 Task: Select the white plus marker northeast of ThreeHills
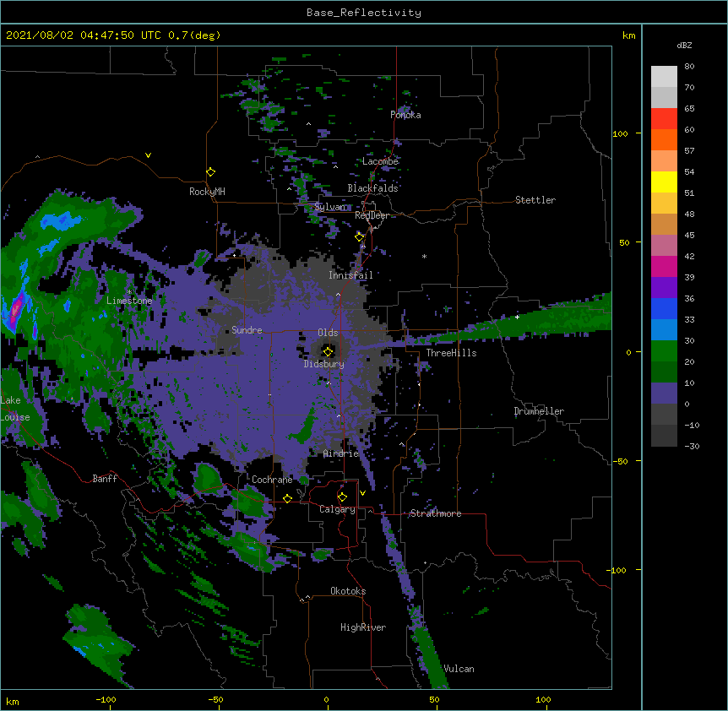[x=517, y=317]
